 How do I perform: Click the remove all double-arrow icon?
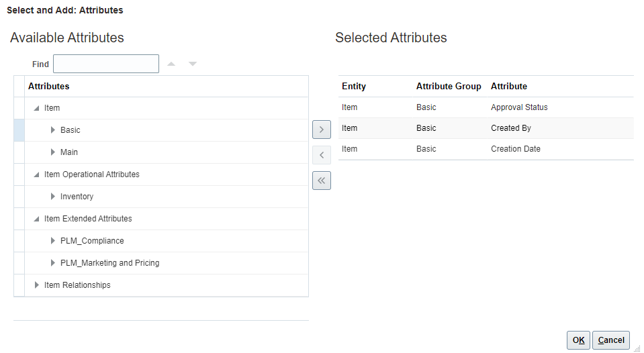[322, 181]
